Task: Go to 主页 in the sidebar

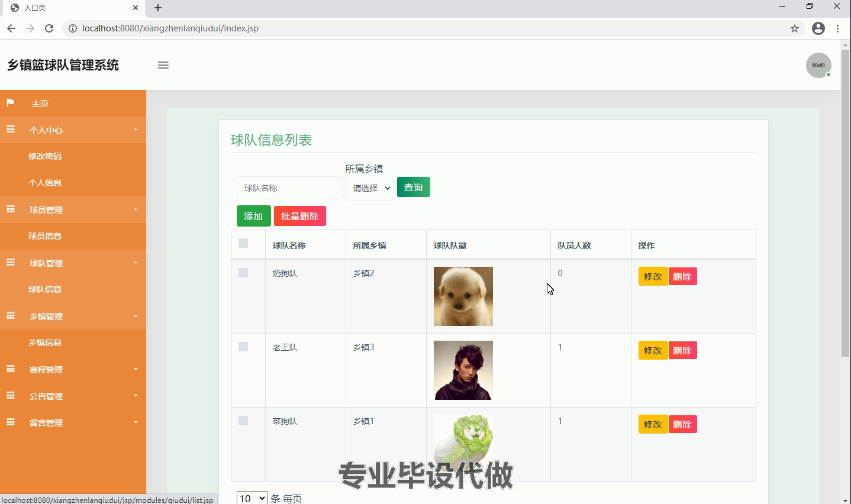Action: point(40,104)
